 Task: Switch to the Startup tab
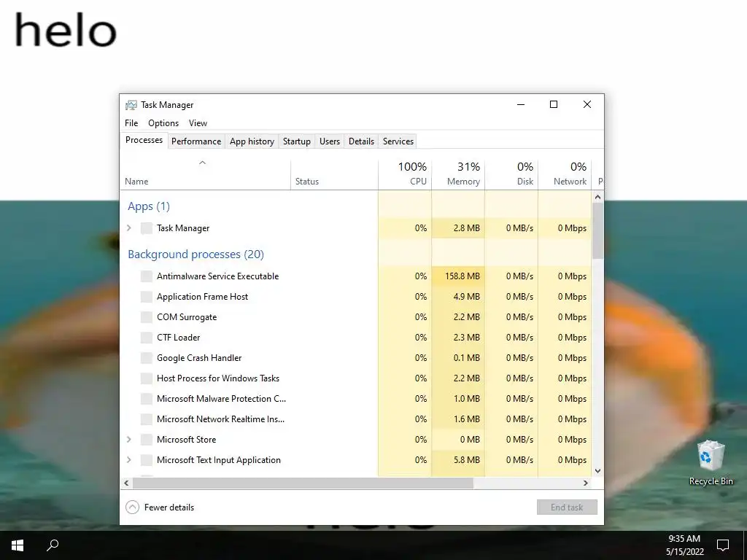(x=297, y=141)
